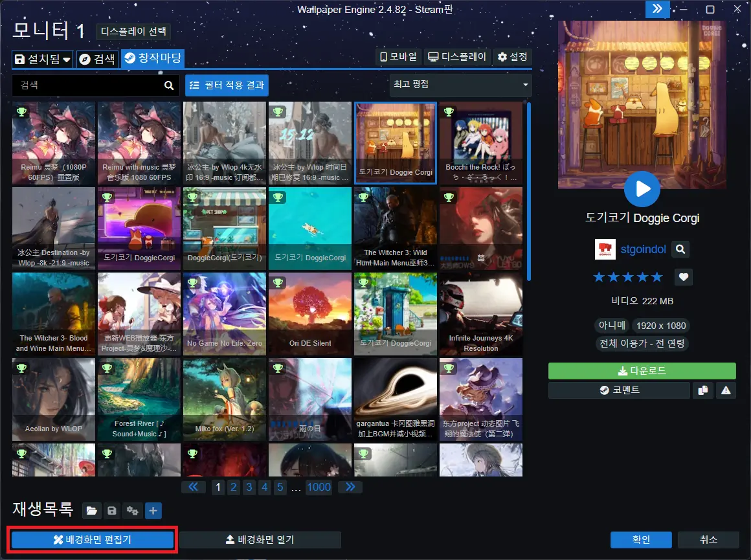Open the 디스플레이 (Display) menu

click(x=457, y=57)
